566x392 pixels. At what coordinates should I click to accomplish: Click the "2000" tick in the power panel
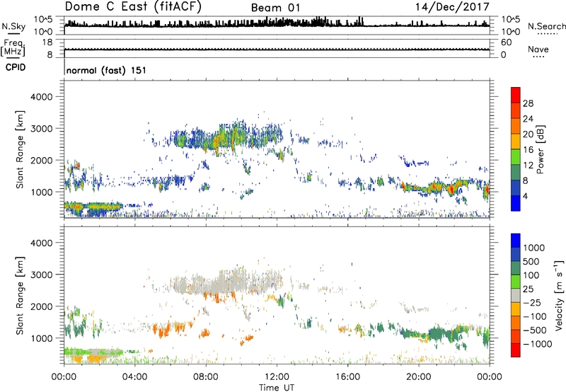(x=41, y=160)
